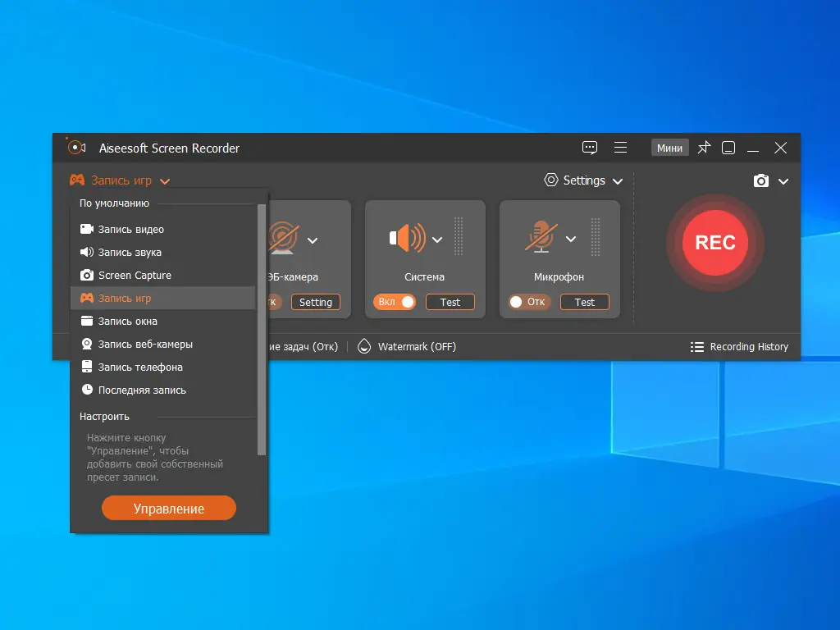Switch to Мини mode button
Viewport: 840px width, 630px height.
point(669,148)
